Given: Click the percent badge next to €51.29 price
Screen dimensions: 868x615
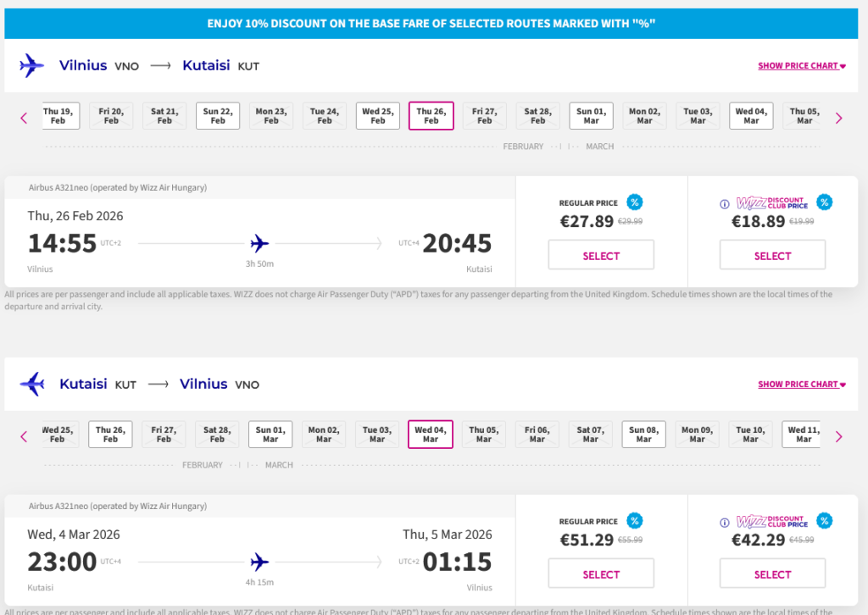Looking at the screenshot, I should (x=634, y=520).
